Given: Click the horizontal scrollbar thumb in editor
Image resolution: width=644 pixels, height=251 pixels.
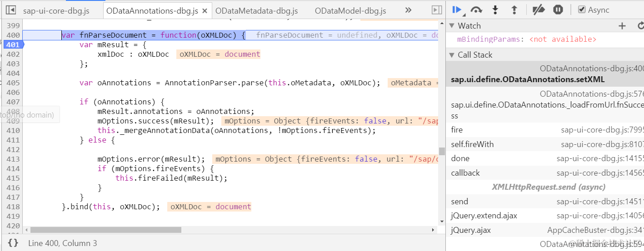Looking at the screenshot, I should (x=105, y=230).
